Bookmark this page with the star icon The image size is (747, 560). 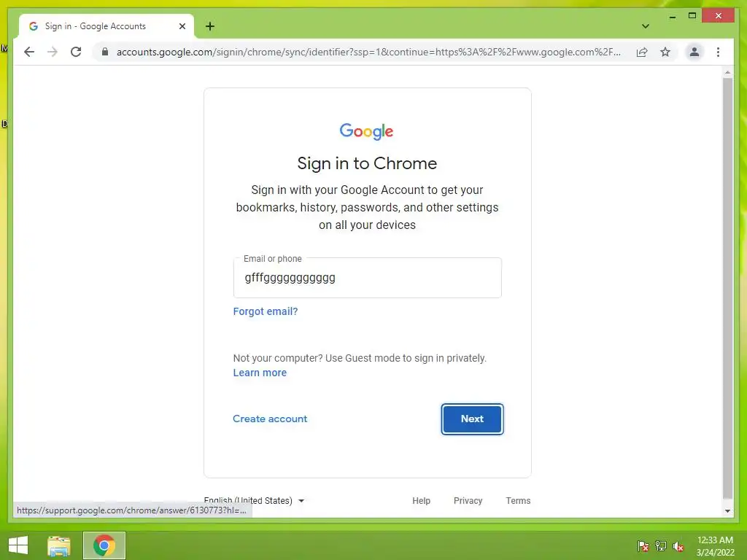[x=665, y=52]
